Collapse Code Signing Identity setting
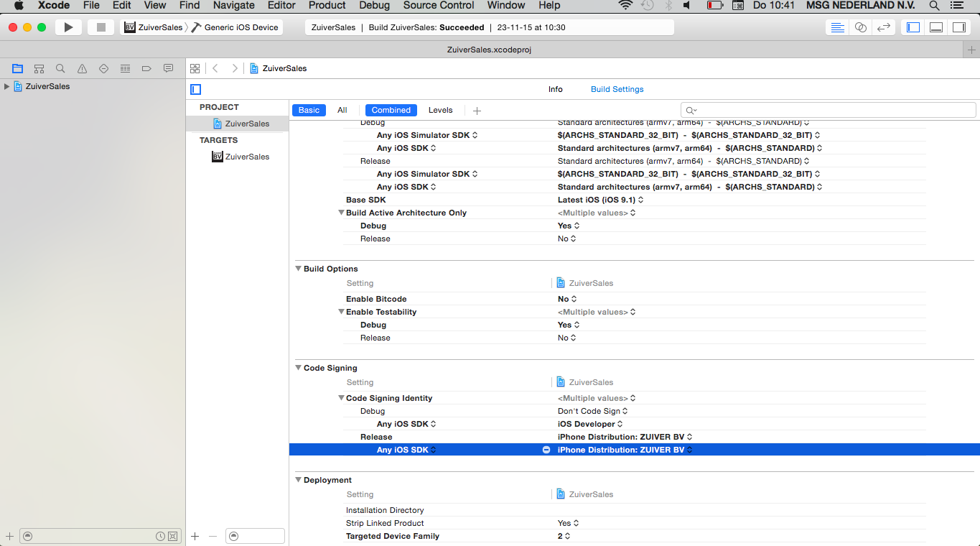980x546 pixels. click(x=341, y=398)
